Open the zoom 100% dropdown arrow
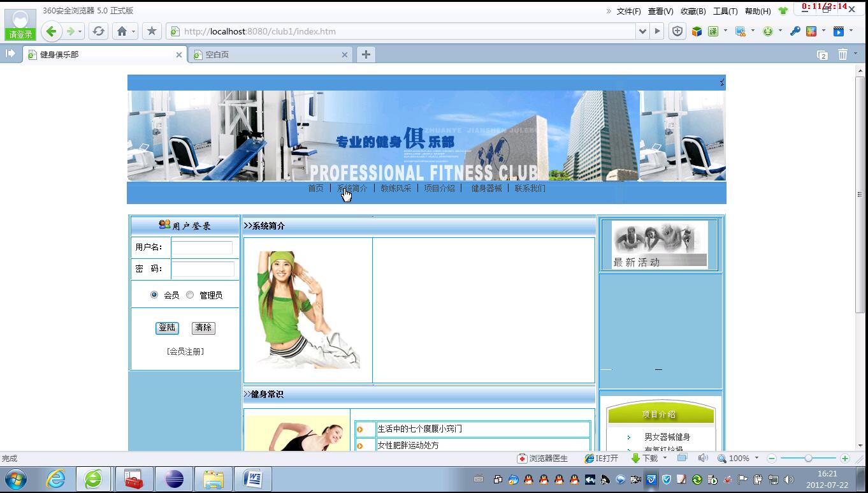Viewport: 868px width, 493px height. tap(756, 458)
